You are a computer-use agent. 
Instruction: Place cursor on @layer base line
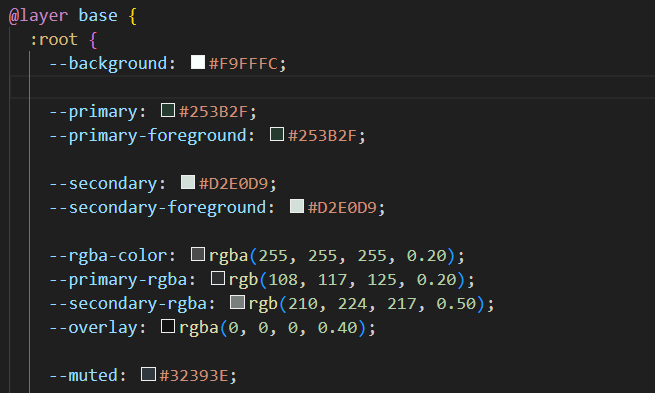click(73, 16)
